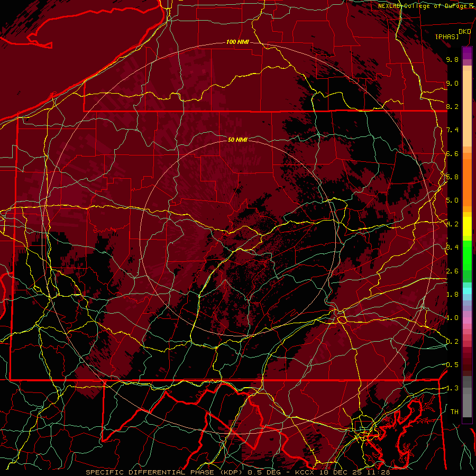Select the 5.0 value on the color scale
476x476 pixels.
[x=452, y=200]
